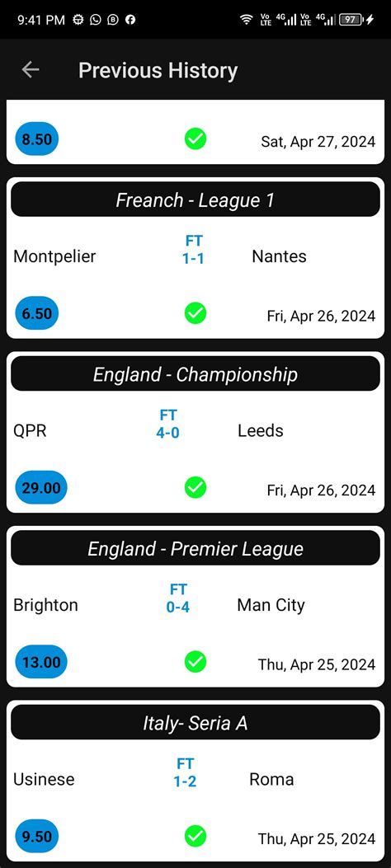The height and width of the screenshot is (868, 391).
Task: Open the Freanch - League 1 header
Action: coord(195,199)
